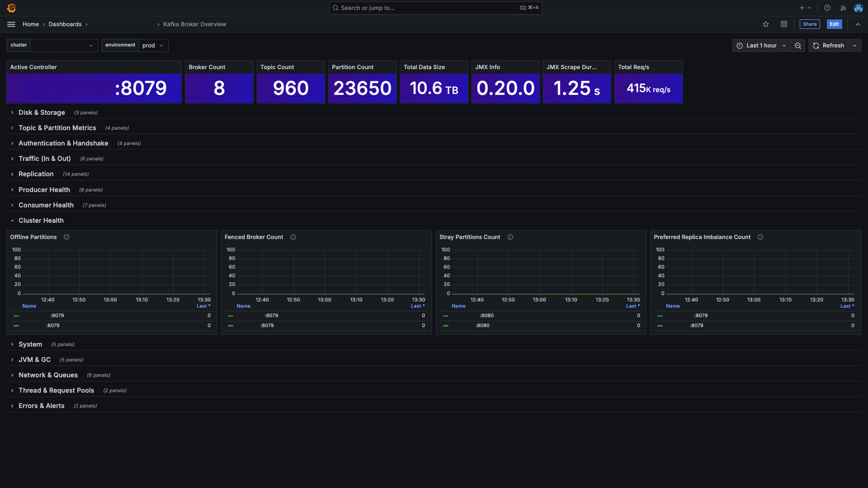The height and width of the screenshot is (488, 868).
Task: Collapse the Cluster Health row
Action: tap(41, 221)
